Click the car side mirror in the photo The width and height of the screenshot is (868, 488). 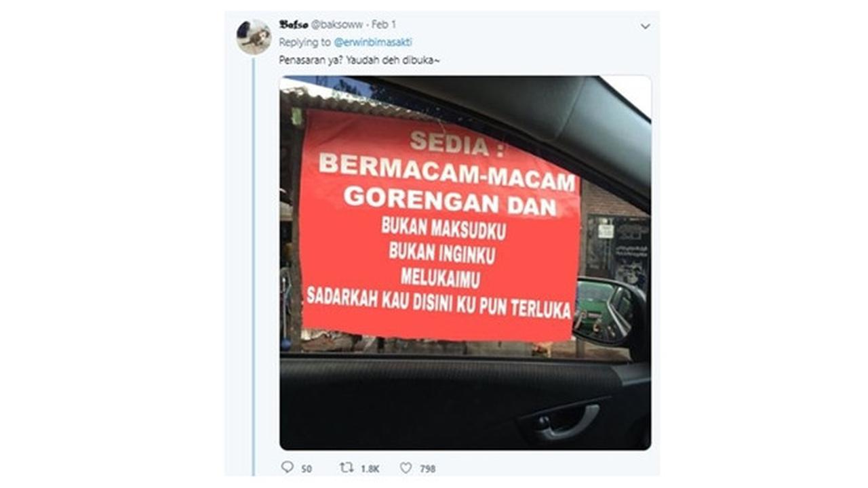click(x=608, y=311)
